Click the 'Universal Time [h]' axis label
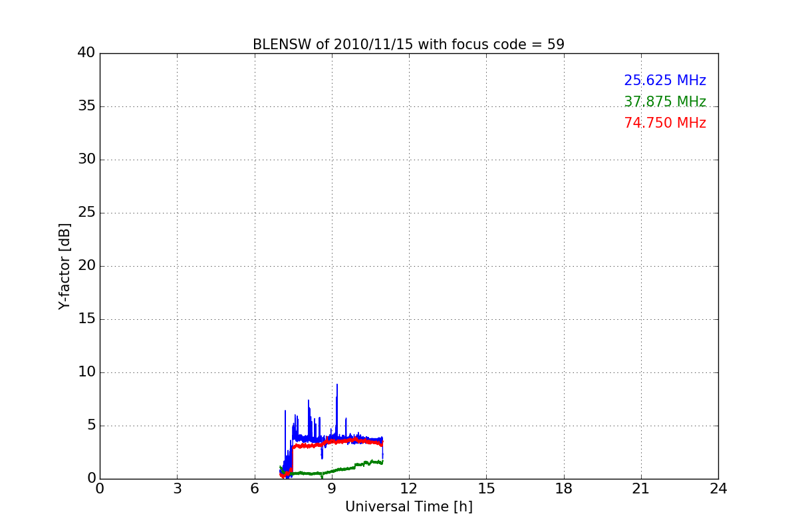This screenshot has height=532, width=798. [x=408, y=507]
